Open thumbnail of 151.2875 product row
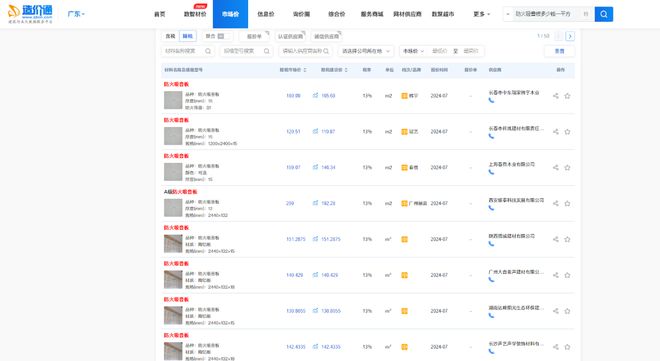The image size is (660, 361). tap(173, 244)
